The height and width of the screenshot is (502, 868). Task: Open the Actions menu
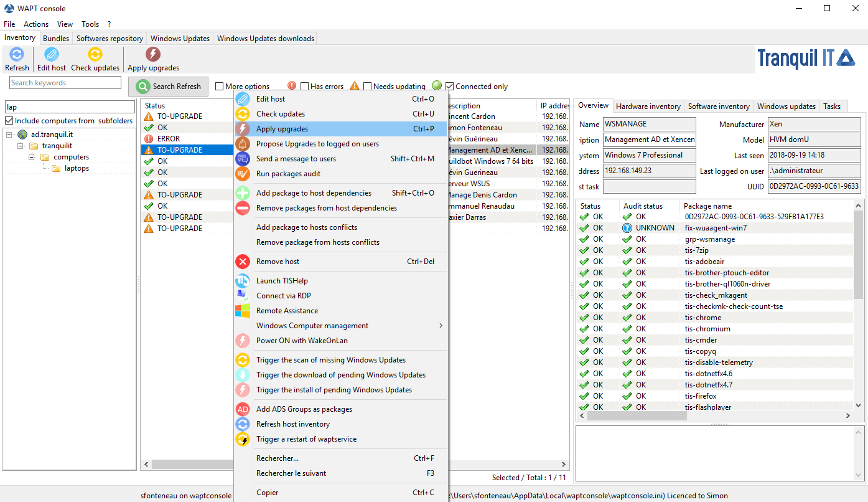[x=36, y=24]
